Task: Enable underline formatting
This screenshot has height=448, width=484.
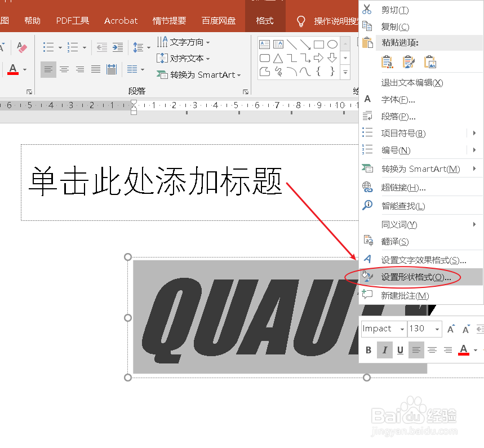Action: point(401,349)
